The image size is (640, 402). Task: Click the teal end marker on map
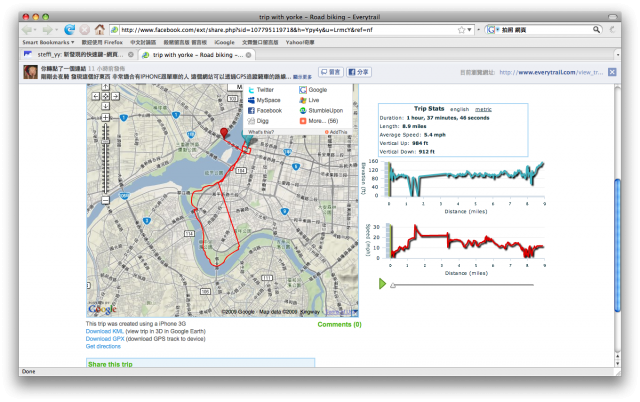click(247, 139)
